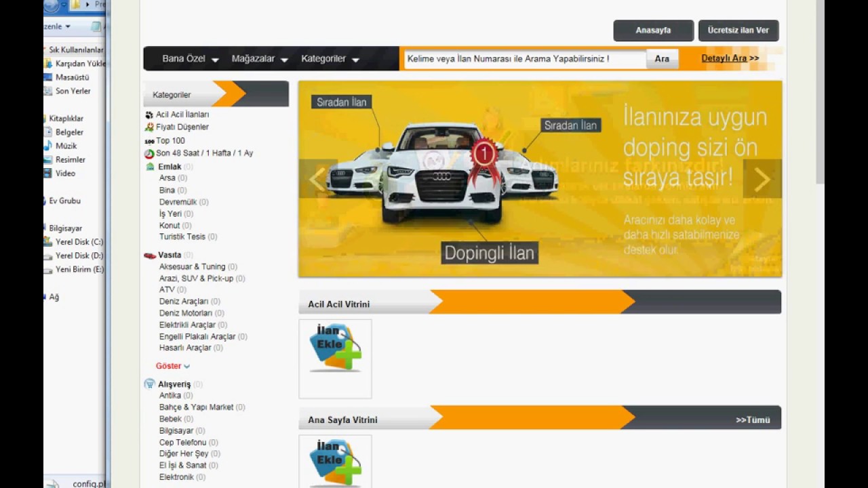Image resolution: width=868 pixels, height=488 pixels.
Task: Go to previous banner slide arrow
Action: (318, 179)
